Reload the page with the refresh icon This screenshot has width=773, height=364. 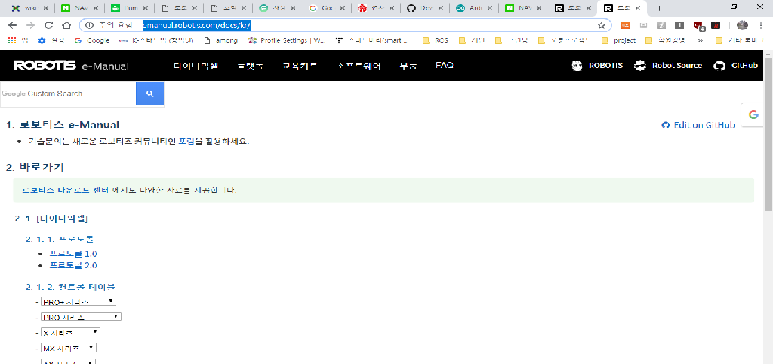pyautogui.click(x=48, y=26)
